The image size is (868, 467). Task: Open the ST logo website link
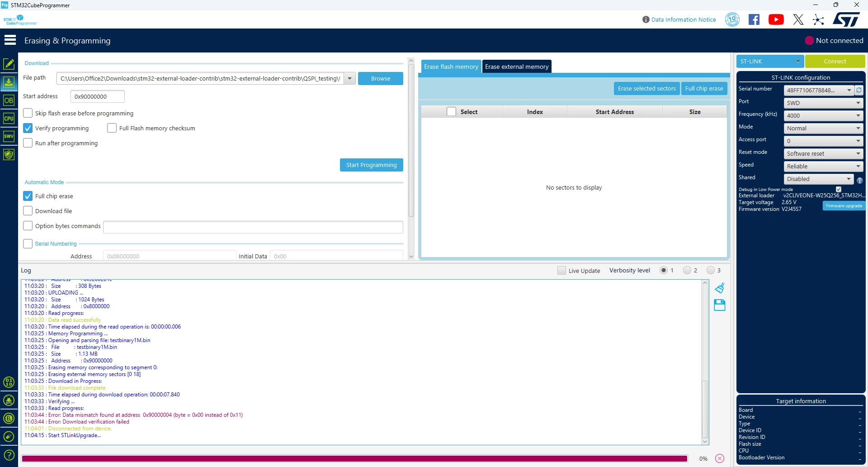tap(846, 19)
